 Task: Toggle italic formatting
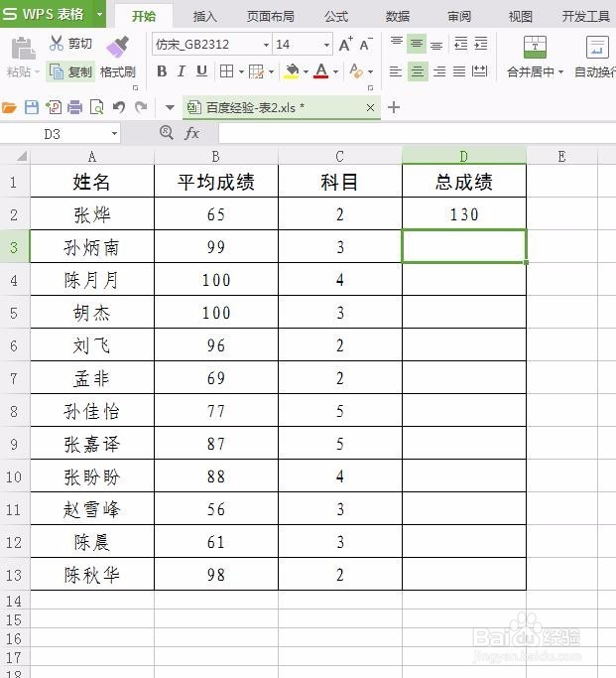[182, 71]
